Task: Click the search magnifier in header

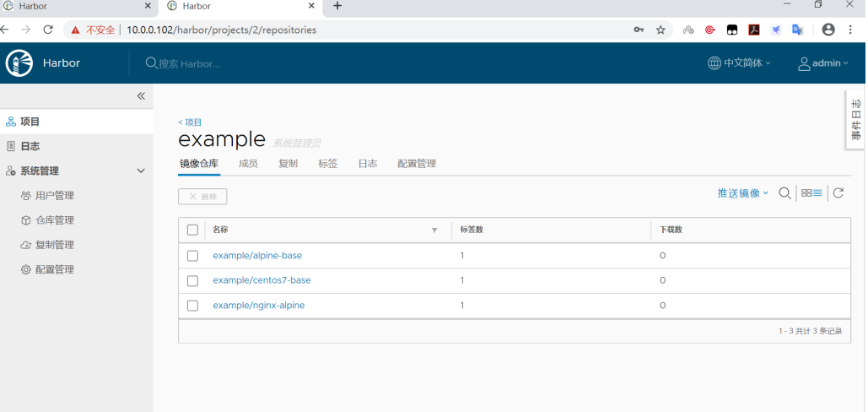Action: (151, 63)
